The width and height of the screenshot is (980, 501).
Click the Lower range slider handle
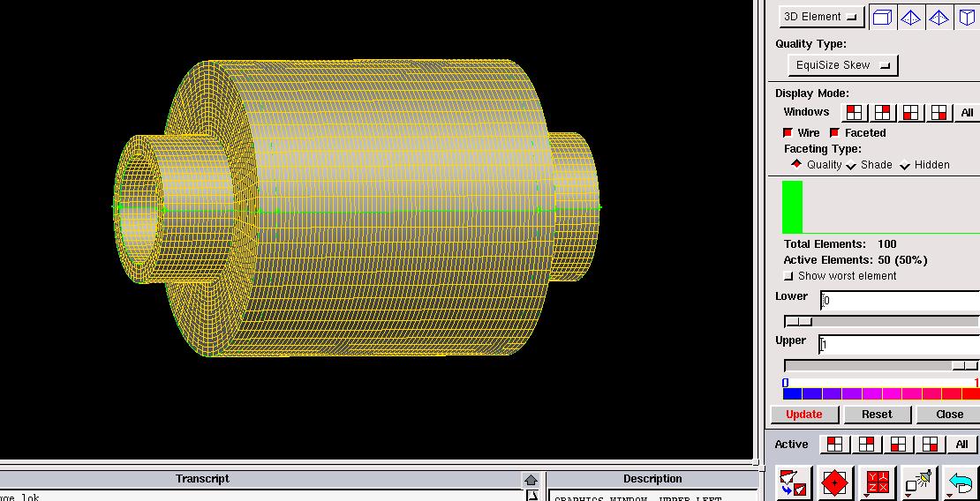click(x=799, y=321)
